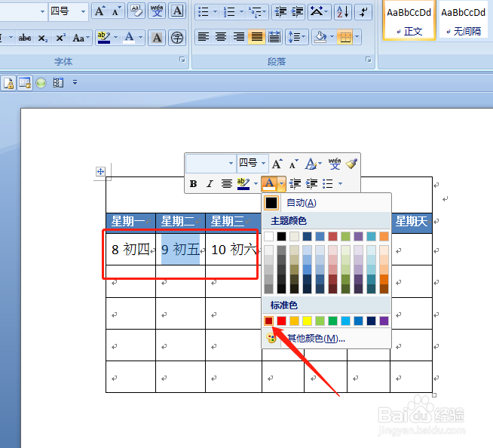Toggle show paragraph marks icon

click(363, 12)
